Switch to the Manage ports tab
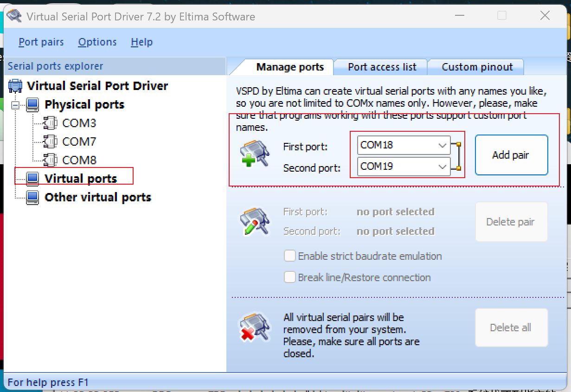 [290, 67]
